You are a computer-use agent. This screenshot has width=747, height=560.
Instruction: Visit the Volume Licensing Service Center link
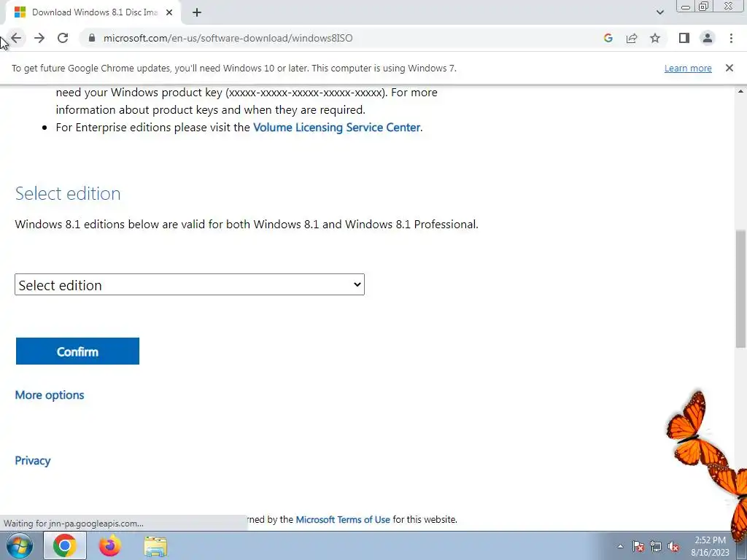337,127
